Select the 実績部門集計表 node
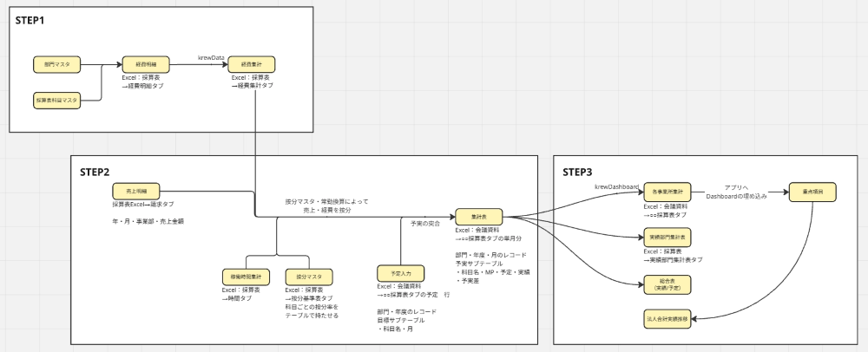The width and height of the screenshot is (868, 352). (667, 238)
